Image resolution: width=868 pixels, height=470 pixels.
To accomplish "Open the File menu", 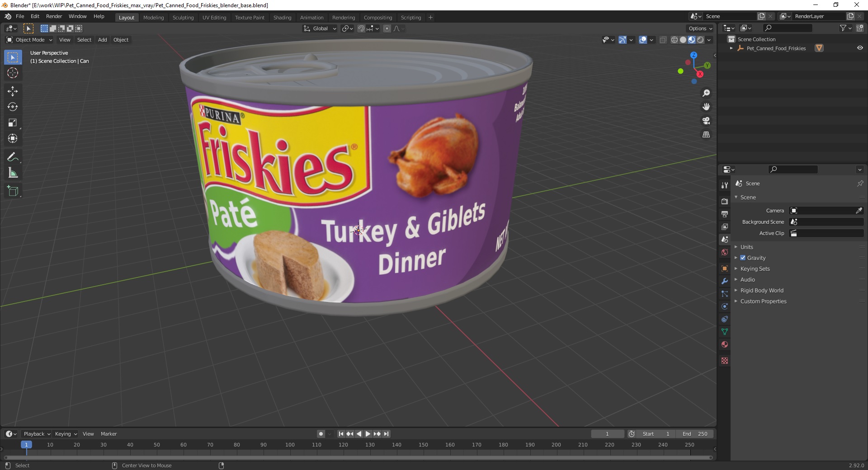I will 20,16.
